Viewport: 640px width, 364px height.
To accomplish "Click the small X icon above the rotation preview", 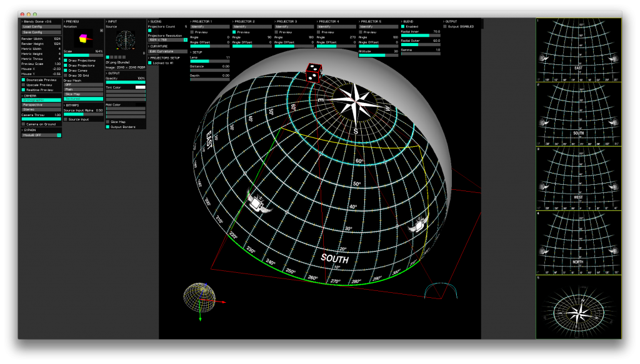I will click(x=102, y=30).
